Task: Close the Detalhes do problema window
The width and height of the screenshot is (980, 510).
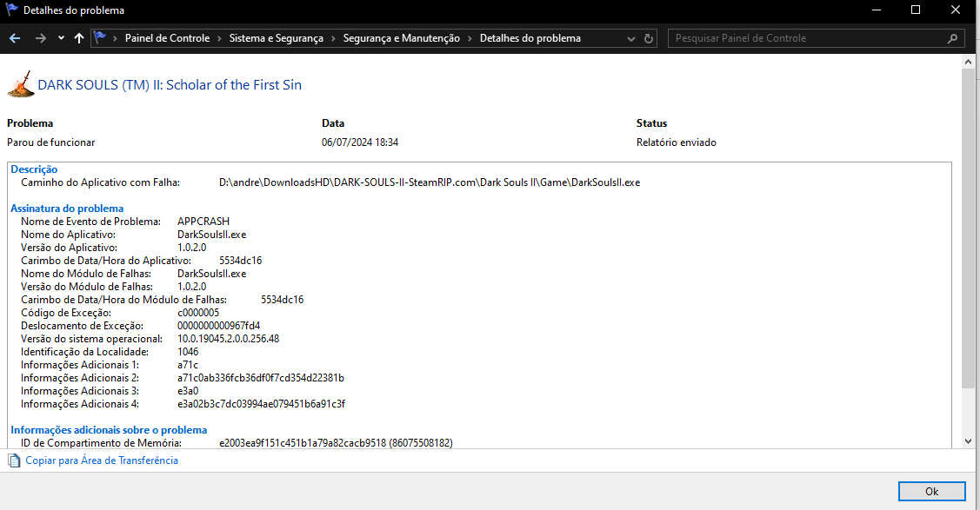Action: [x=955, y=10]
